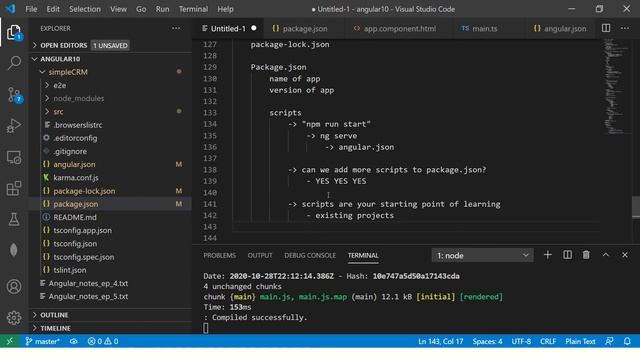Viewport: 640px width, 360px height.
Task: Click the feedback icon in status bar
Action: 609,341
